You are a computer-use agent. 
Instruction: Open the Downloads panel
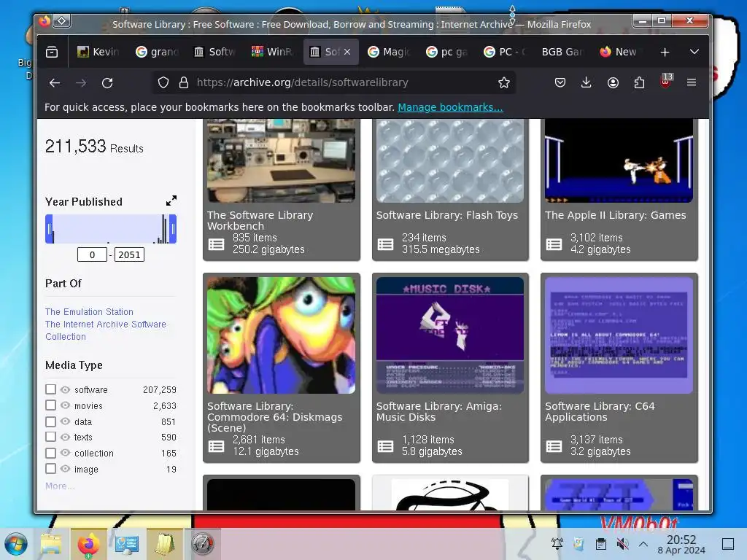point(586,83)
